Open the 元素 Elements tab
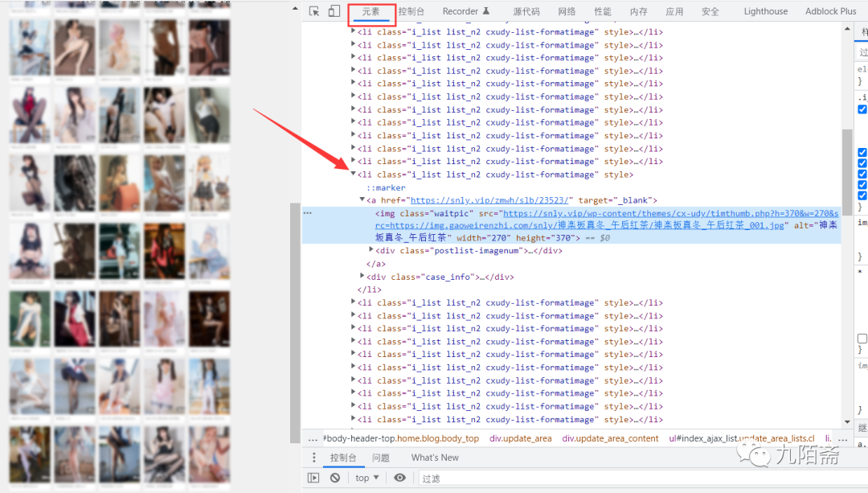This screenshot has height=493, width=868. point(371,11)
